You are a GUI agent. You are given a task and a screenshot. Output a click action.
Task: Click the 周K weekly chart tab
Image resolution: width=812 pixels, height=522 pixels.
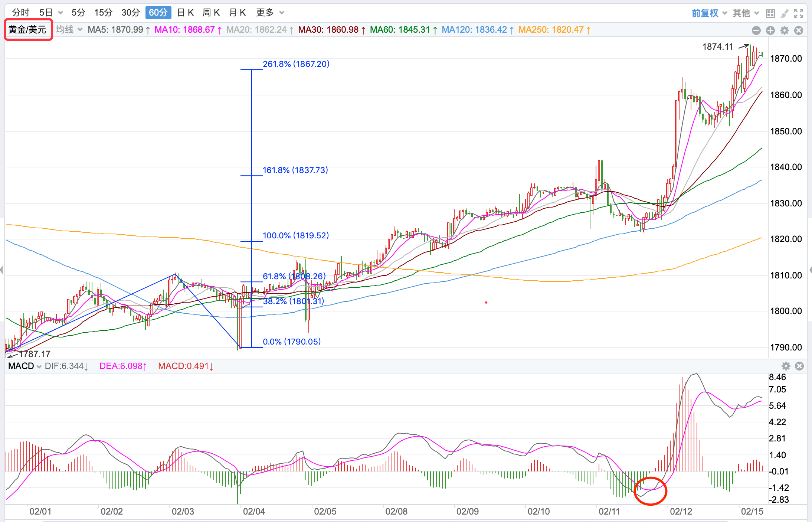pos(211,13)
